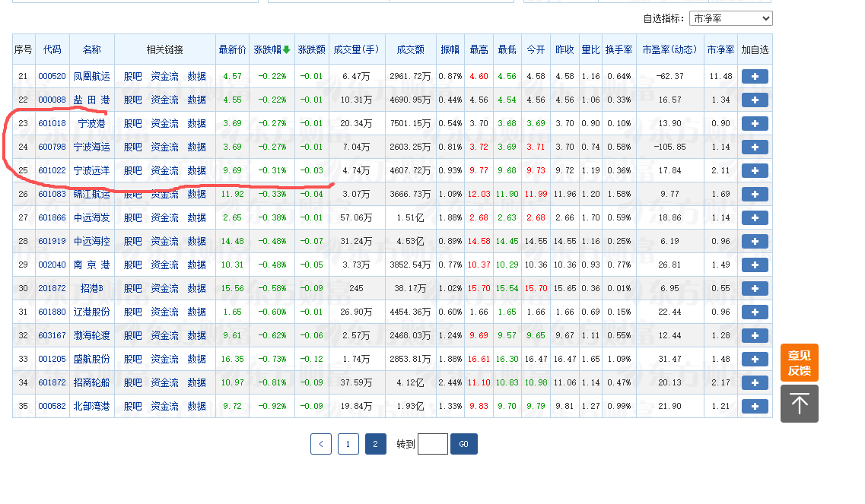The width and height of the screenshot is (865, 504).
Task: Sort by 市盈率(动态) column header
Action: coord(669,49)
